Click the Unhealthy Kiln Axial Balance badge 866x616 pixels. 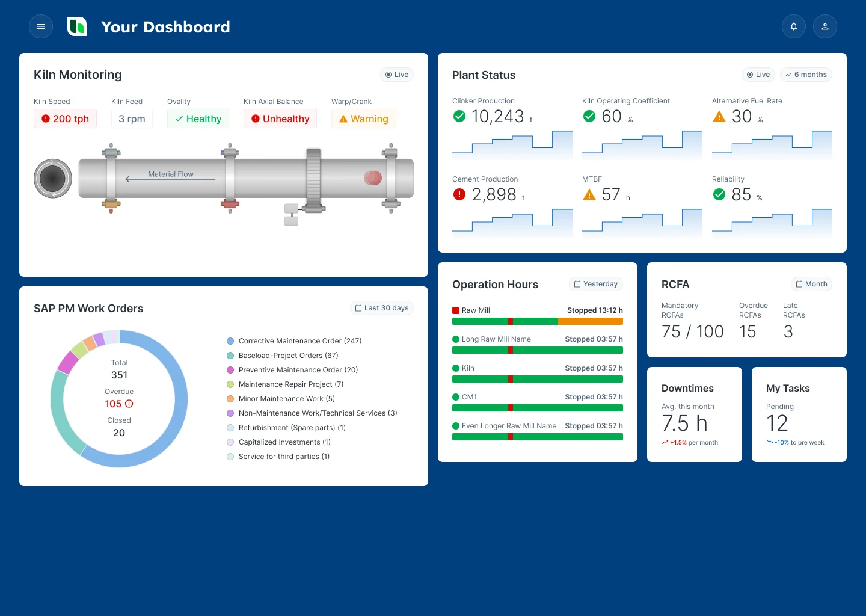(x=280, y=119)
